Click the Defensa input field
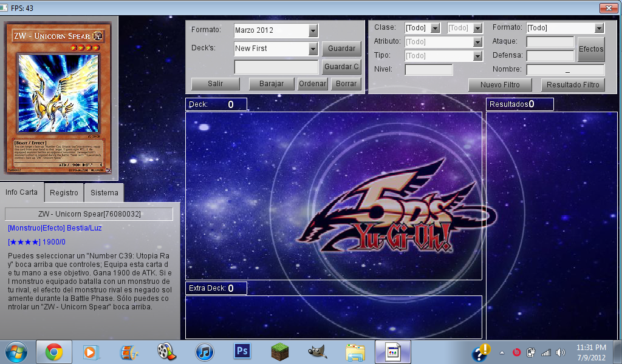622x364 pixels. (x=550, y=56)
